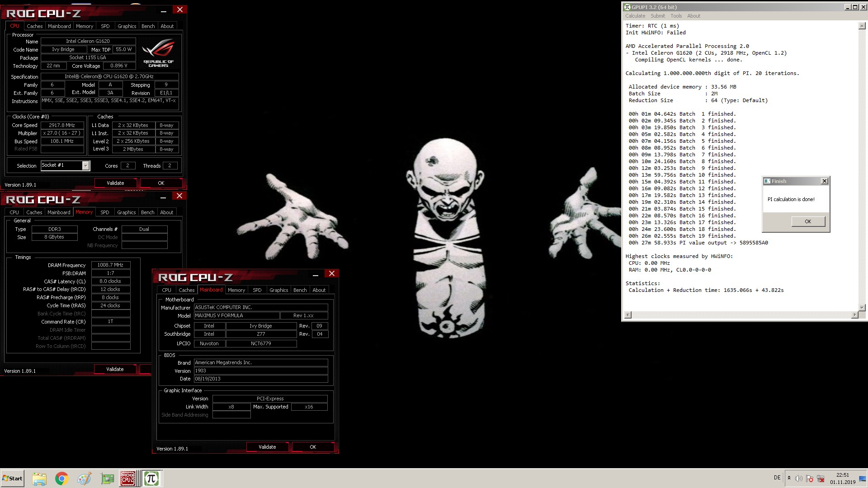Open the circuit-board app on the taskbar

coord(107,479)
